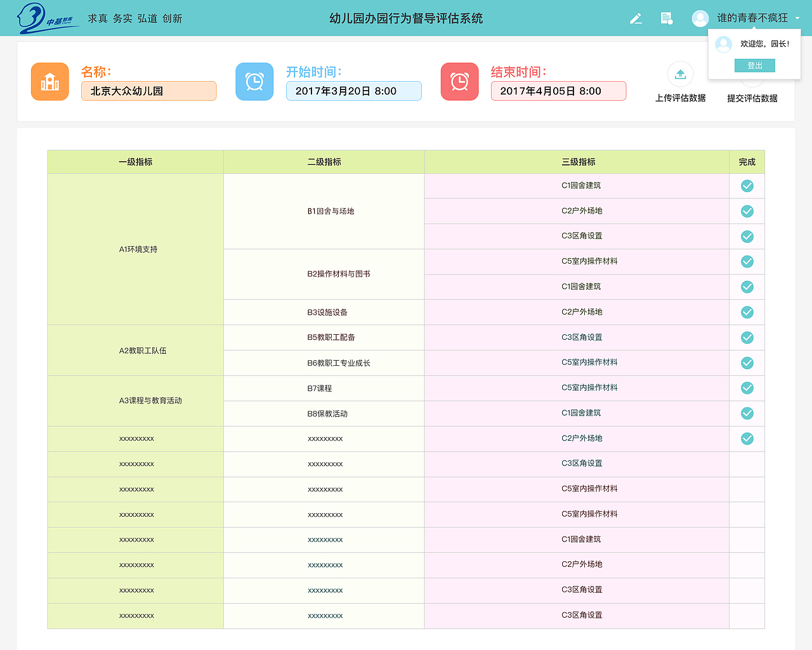The width and height of the screenshot is (812, 650).
Task: Expand indicator A3课程与教育活动
Action: [x=135, y=401]
